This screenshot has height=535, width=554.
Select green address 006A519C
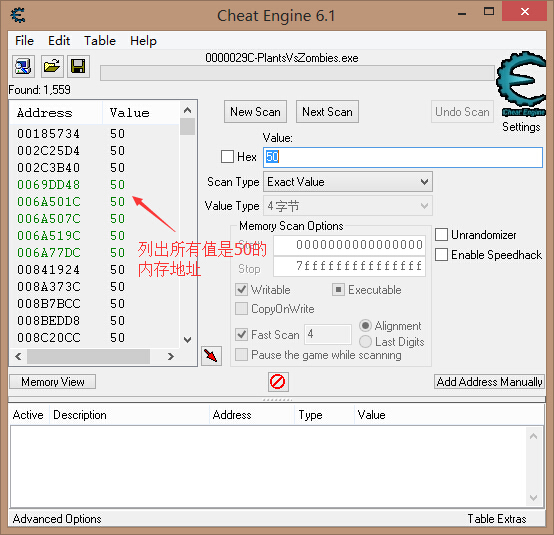pos(95,236)
